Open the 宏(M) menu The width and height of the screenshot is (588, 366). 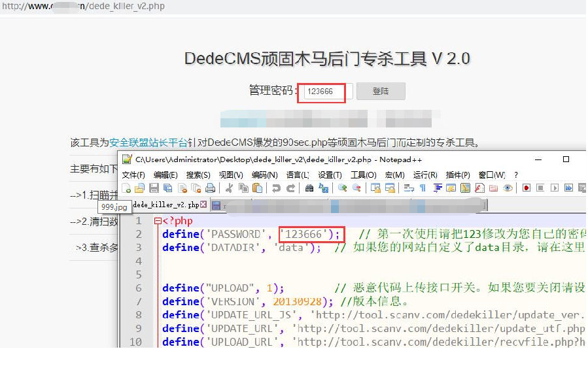coord(394,175)
